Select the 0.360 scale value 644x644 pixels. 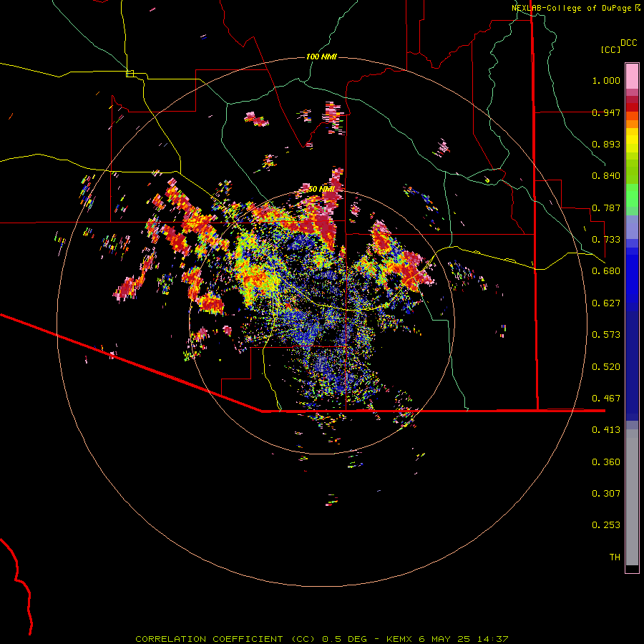point(606,462)
